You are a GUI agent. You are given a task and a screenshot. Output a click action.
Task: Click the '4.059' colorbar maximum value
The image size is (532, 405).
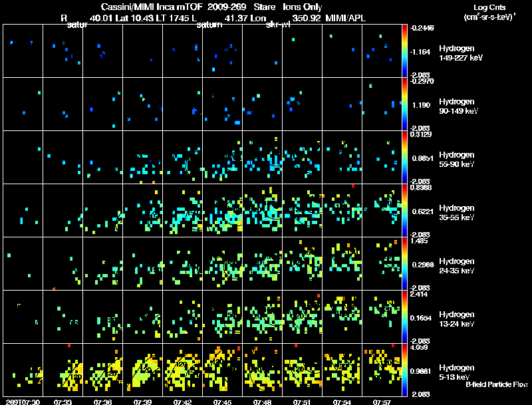(419, 347)
